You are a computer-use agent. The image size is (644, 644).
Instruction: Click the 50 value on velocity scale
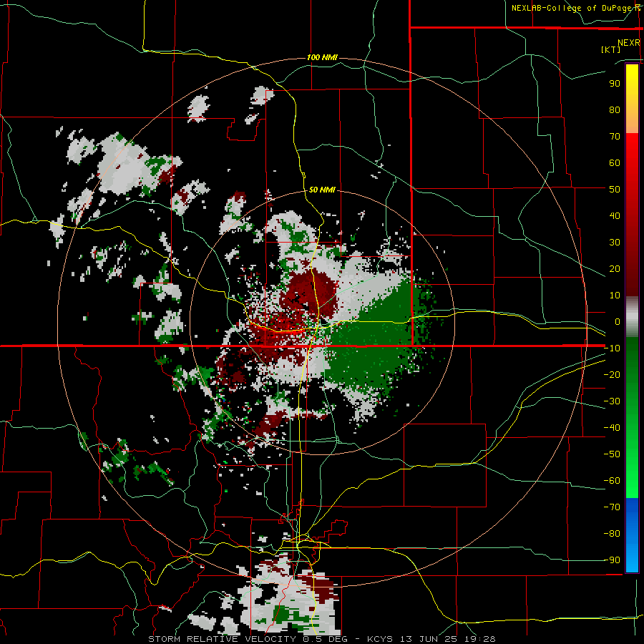(615, 190)
